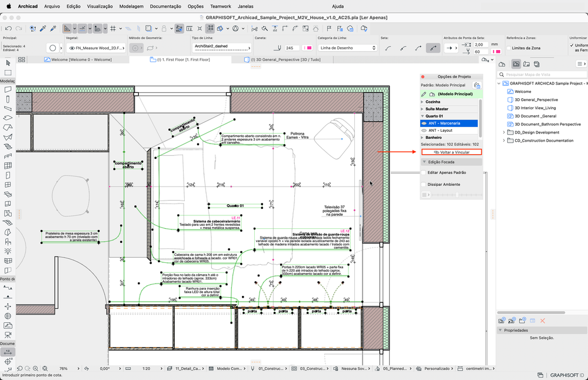This screenshot has height=380, width=588.
Task: Select the Object chair tool
Action: pos(8,242)
